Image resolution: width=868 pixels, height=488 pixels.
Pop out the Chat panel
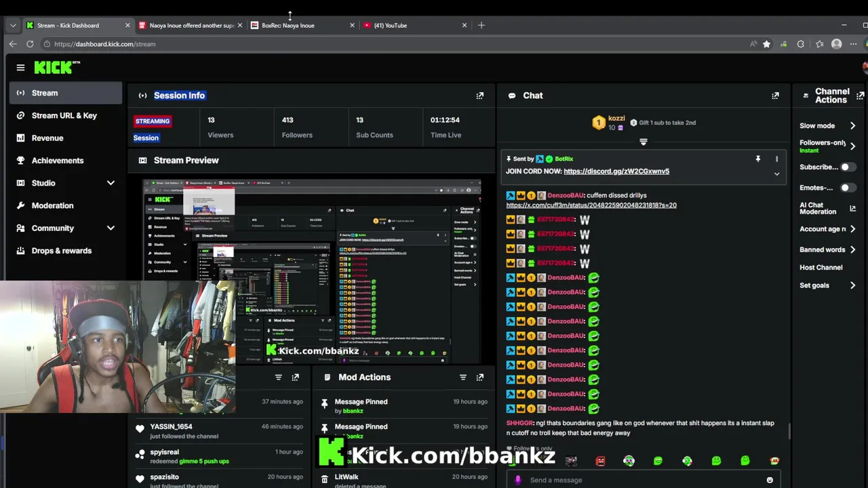click(x=775, y=96)
